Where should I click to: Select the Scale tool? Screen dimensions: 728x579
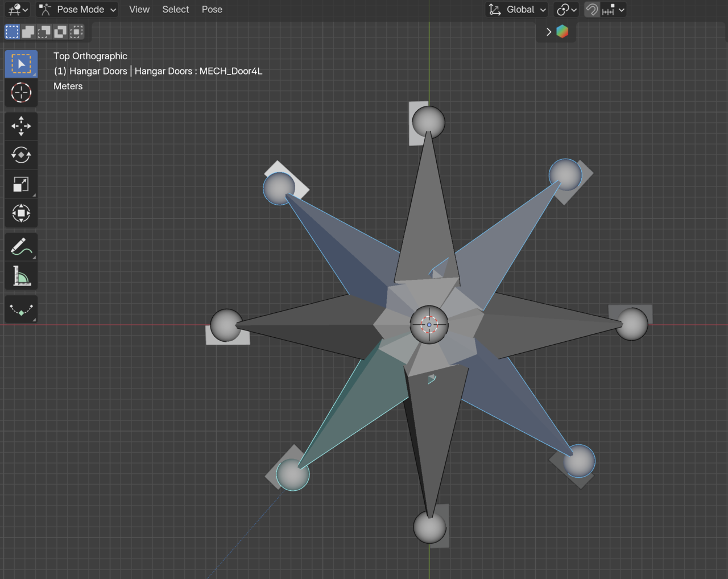click(21, 184)
